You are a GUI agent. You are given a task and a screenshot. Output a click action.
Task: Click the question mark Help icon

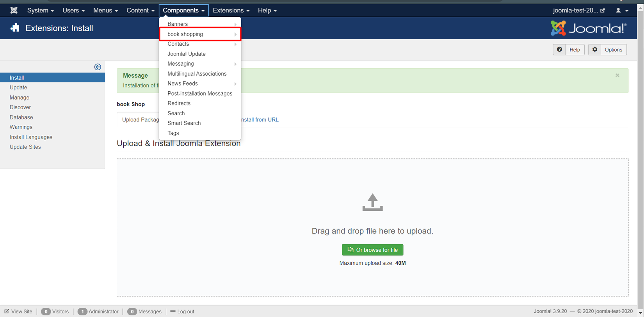[x=559, y=50]
